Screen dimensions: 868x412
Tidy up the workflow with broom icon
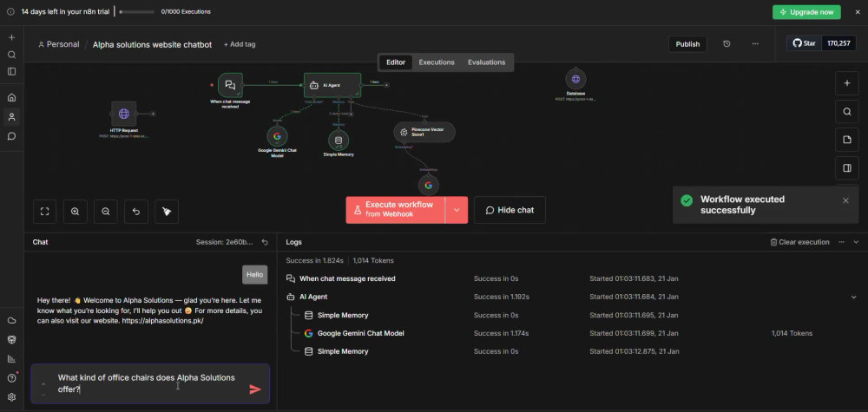(167, 212)
